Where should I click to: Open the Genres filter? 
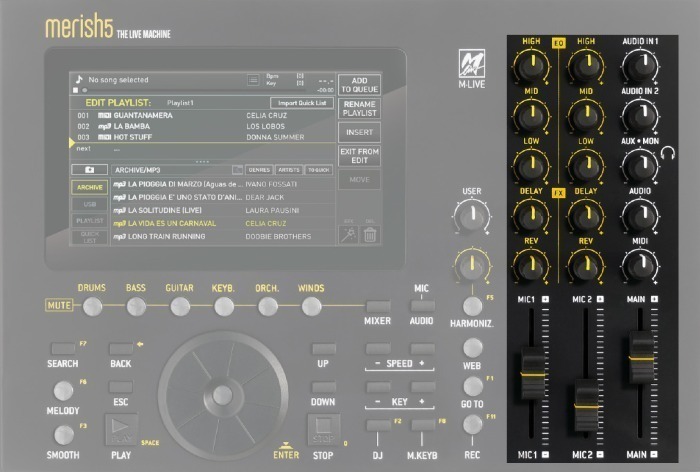[x=258, y=171]
